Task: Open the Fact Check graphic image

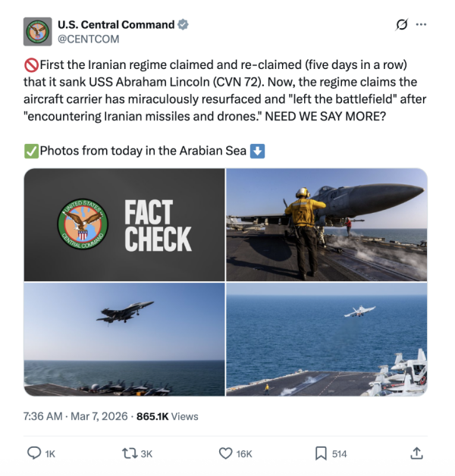Action: click(124, 225)
